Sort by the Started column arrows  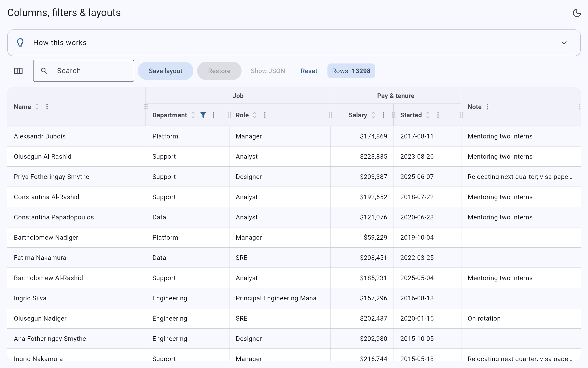tap(428, 115)
